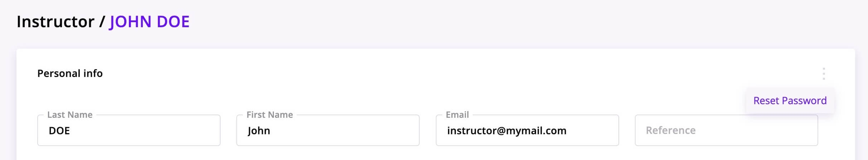
Task: Click the "Email" floating label
Action: coord(457,115)
